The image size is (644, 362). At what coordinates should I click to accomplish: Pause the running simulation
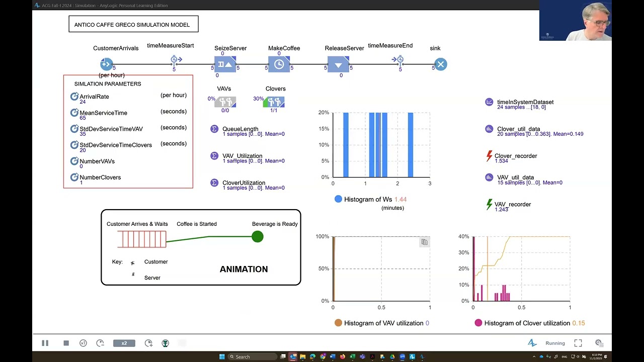pyautogui.click(x=45, y=343)
